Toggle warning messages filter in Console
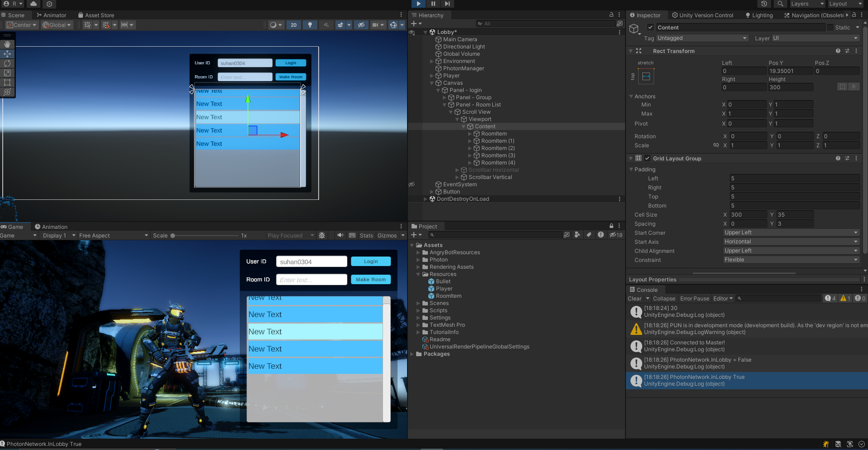Image resolution: width=868 pixels, height=450 pixels. point(845,298)
